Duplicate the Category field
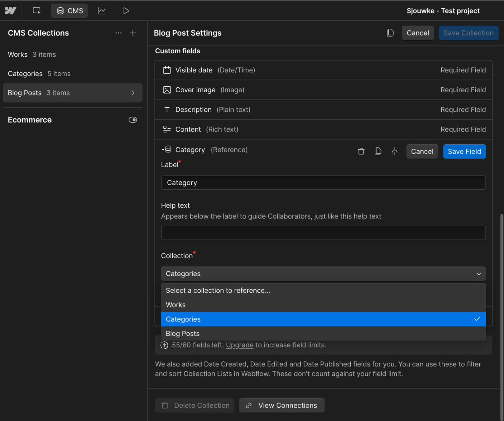The width and height of the screenshot is (504, 421). click(x=378, y=152)
